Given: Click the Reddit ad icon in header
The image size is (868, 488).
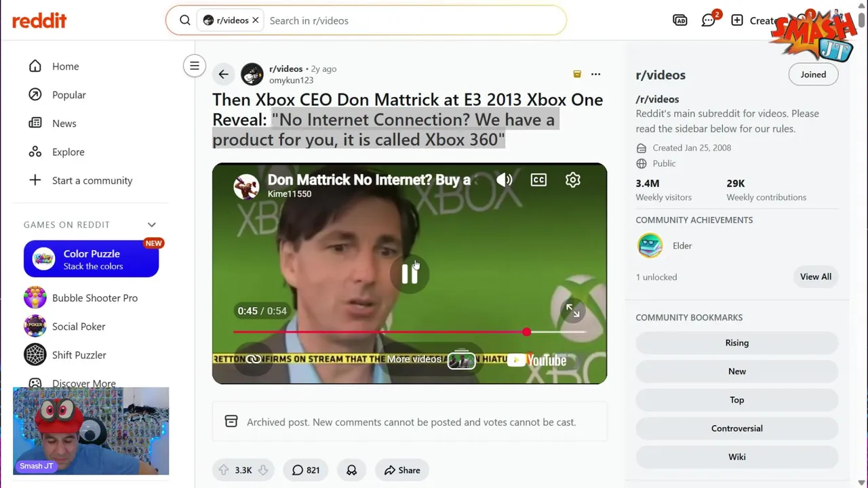Looking at the screenshot, I should pyautogui.click(x=680, y=20).
